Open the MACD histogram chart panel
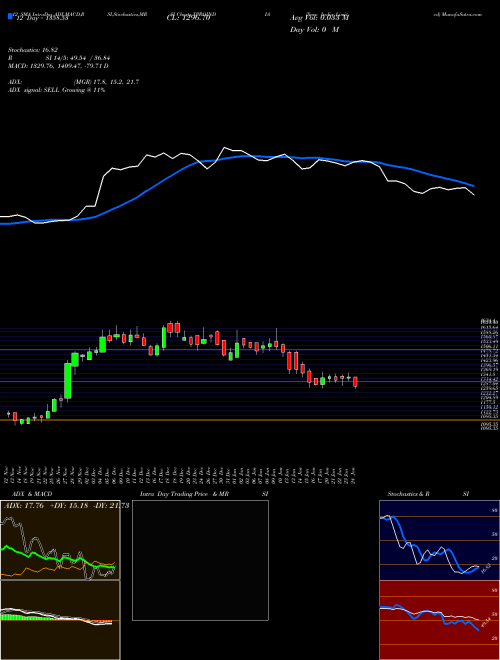Screen dimensions: 500x660 pyautogui.click(x=60, y=620)
